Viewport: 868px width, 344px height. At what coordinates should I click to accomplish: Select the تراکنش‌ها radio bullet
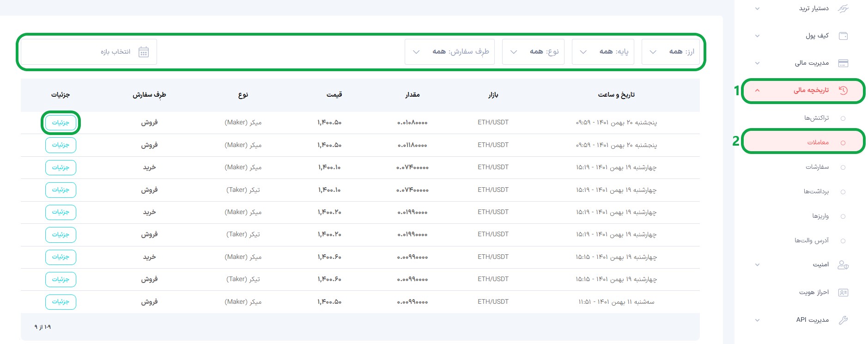tap(843, 118)
